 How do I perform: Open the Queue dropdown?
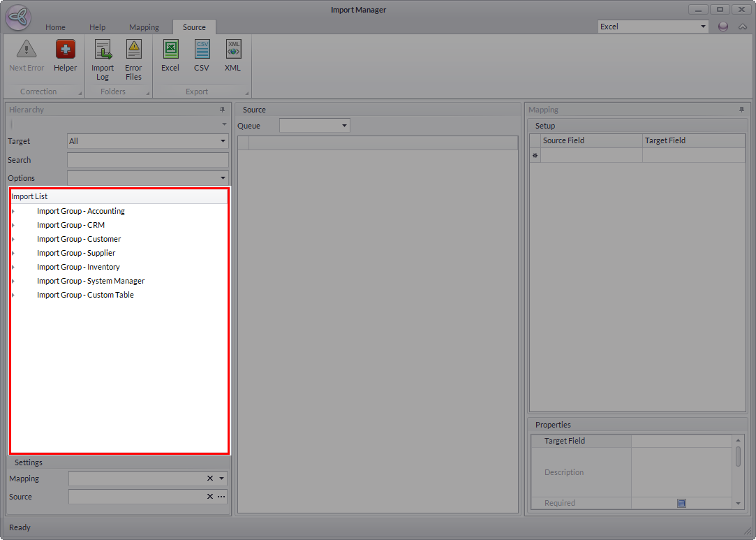[344, 126]
